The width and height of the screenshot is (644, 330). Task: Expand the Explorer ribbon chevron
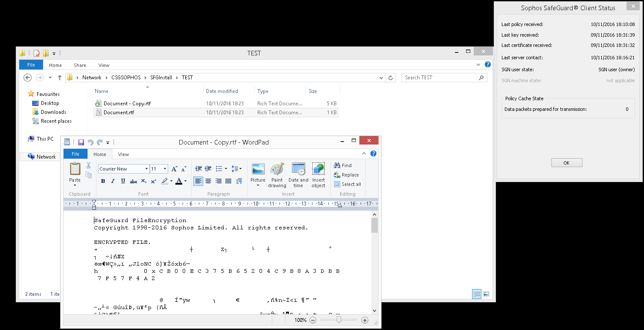478,65
